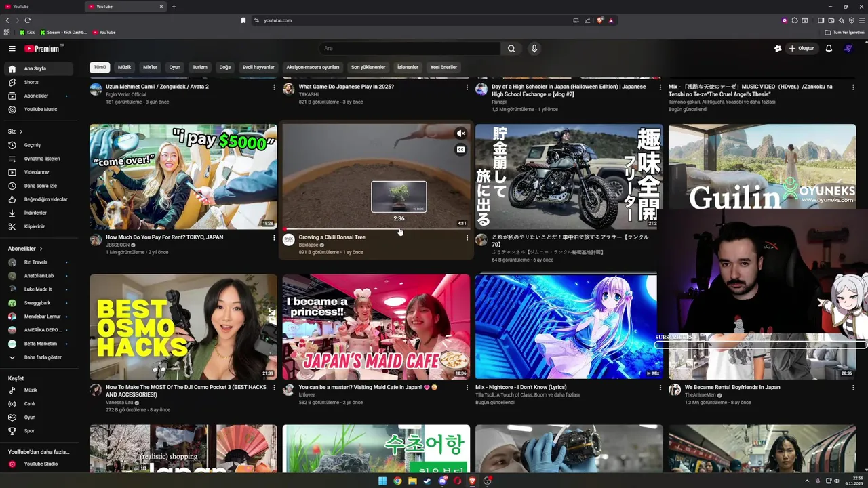Image resolution: width=868 pixels, height=488 pixels.
Task: Open options for What Game Do Japanese Play
Action: pos(467,87)
